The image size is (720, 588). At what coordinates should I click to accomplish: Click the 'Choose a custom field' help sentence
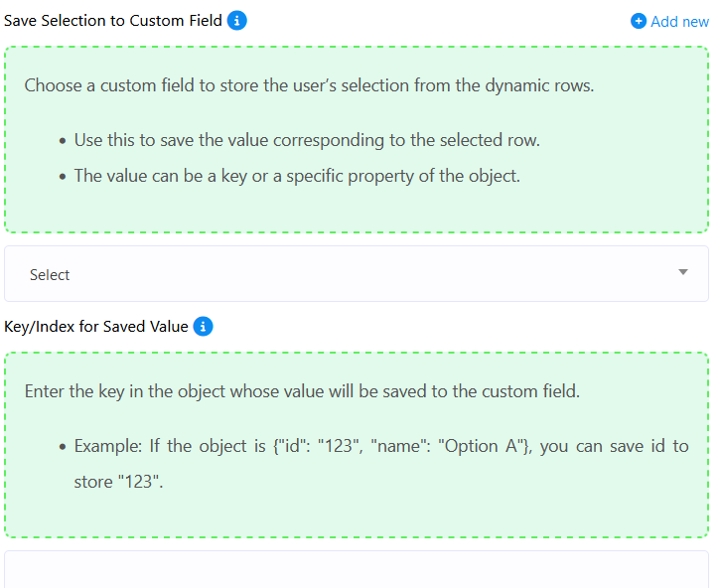point(309,85)
